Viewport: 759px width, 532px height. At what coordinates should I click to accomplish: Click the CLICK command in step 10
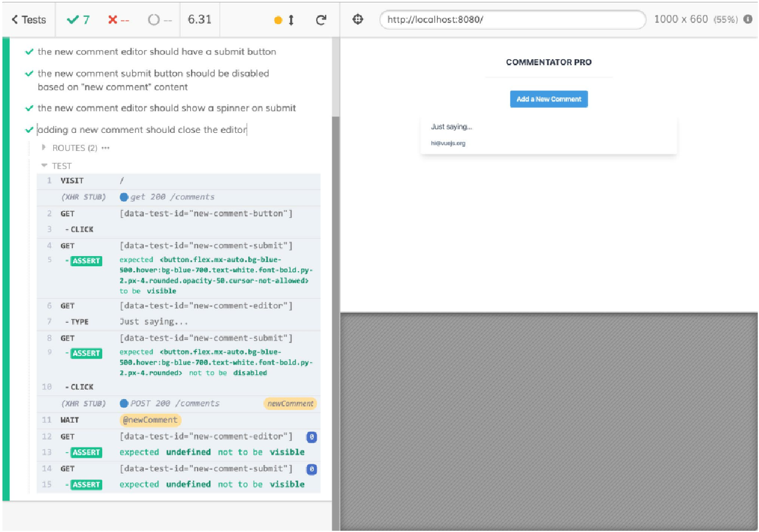[178, 387]
